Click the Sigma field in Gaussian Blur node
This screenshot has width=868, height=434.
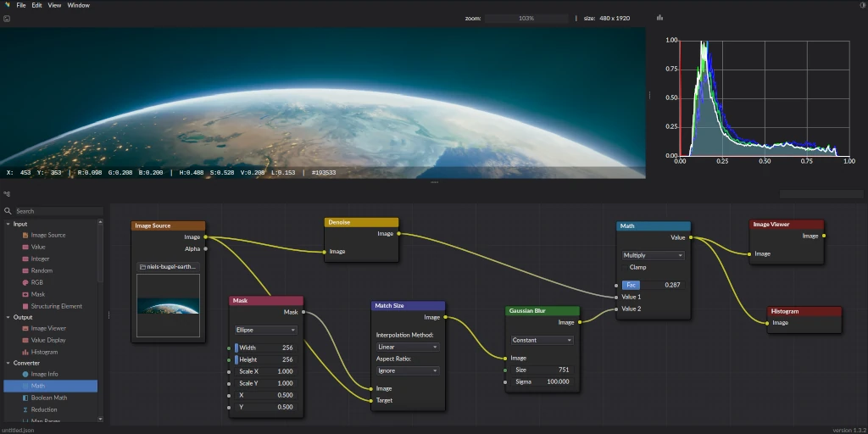point(542,382)
